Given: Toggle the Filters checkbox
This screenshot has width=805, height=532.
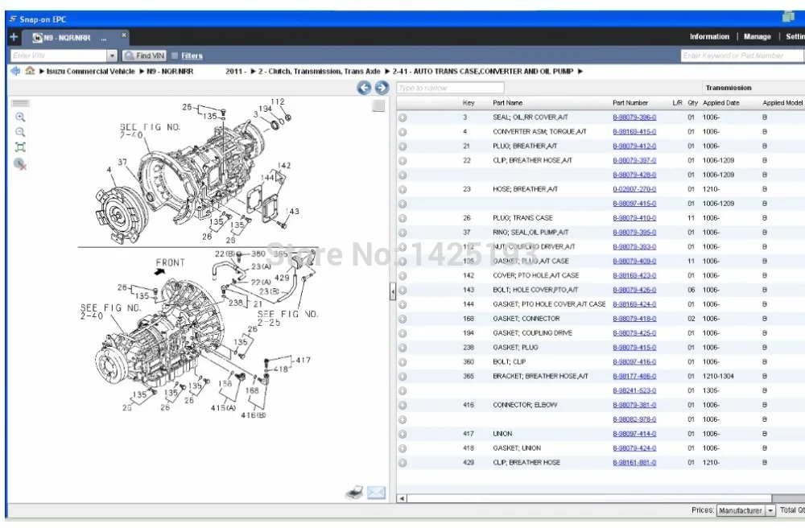Looking at the screenshot, I should point(175,56).
